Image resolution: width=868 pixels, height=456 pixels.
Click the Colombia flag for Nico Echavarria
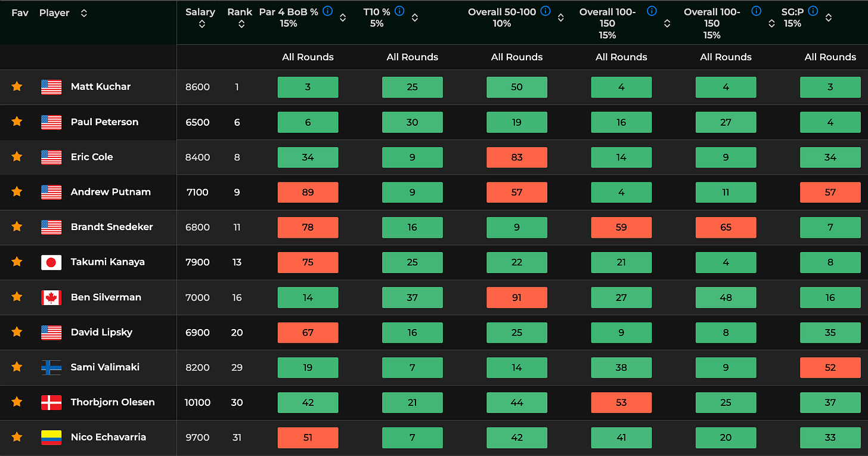click(x=51, y=438)
